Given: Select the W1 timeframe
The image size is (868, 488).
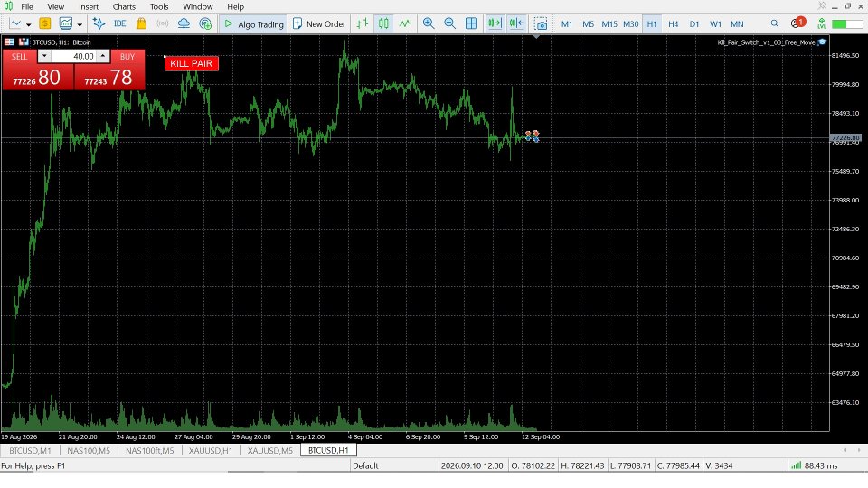Looking at the screenshot, I should coord(715,24).
